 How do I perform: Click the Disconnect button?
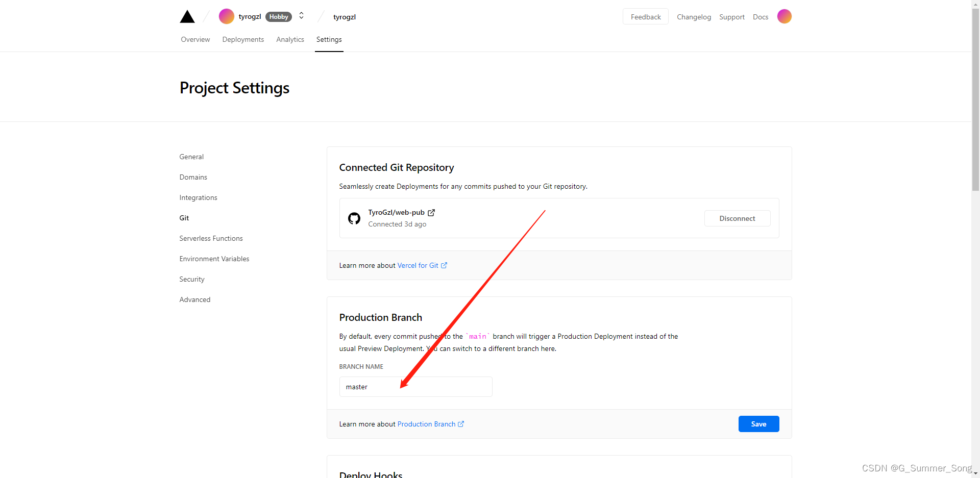point(737,218)
